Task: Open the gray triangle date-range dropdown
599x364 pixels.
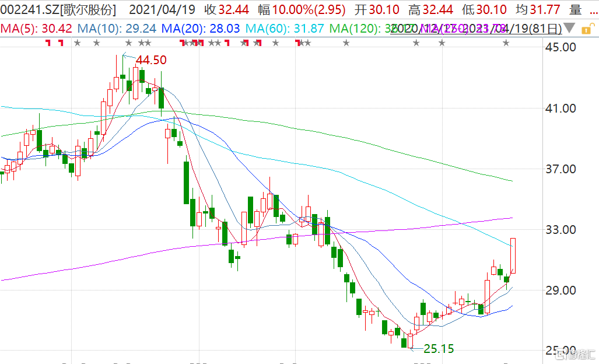Action: [x=569, y=28]
